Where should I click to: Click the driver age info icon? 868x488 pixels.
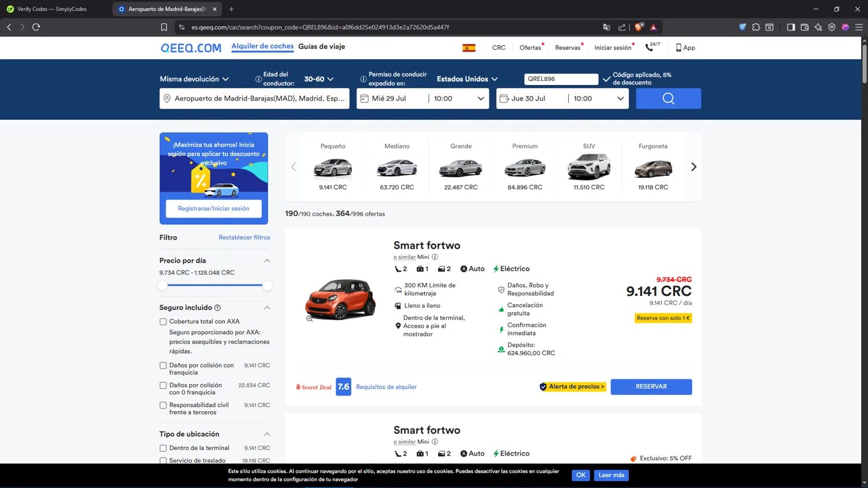point(259,79)
